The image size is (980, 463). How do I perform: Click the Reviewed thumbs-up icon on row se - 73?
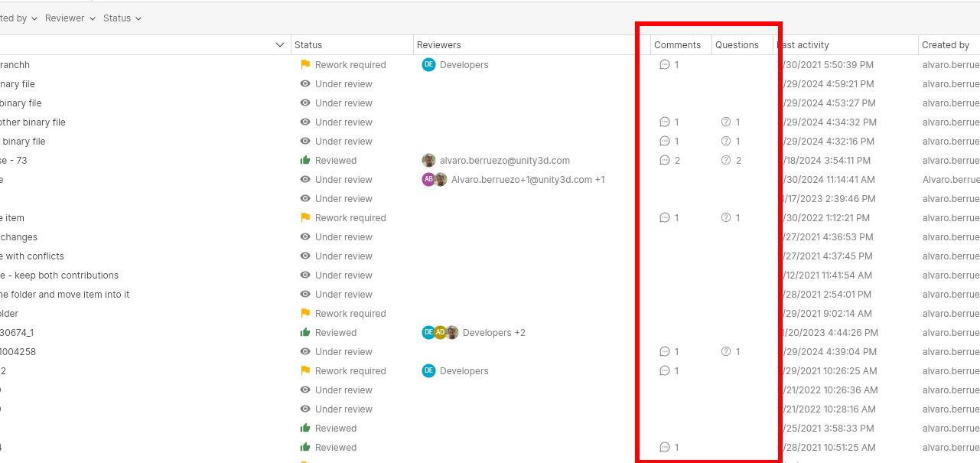tap(304, 160)
